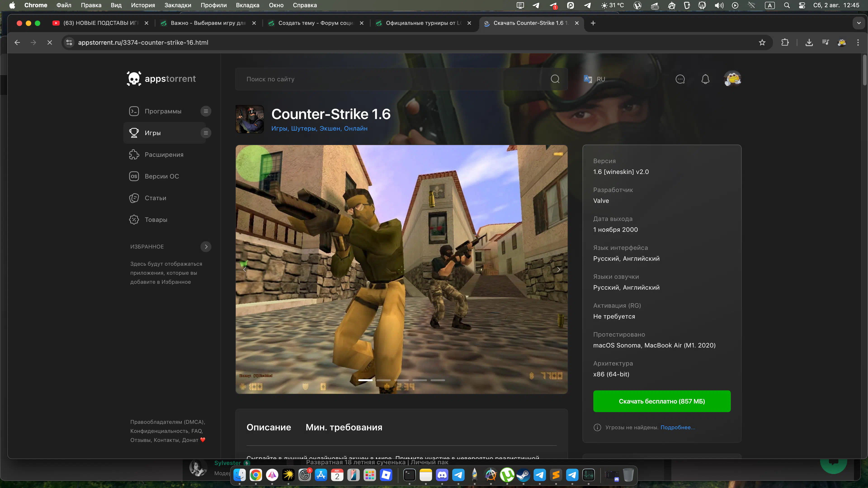The width and height of the screenshot is (868, 488).
Task: Click Counter-Strike game thumbnail icon
Action: (x=249, y=119)
